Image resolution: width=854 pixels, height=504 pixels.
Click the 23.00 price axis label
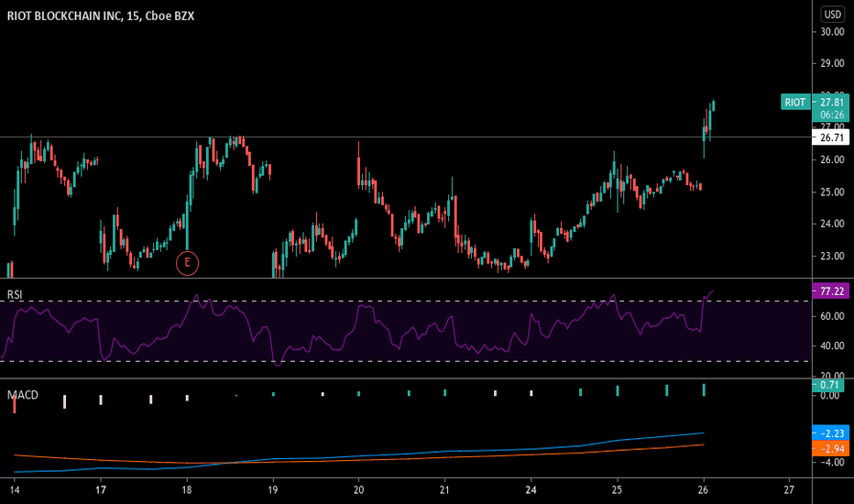[832, 256]
